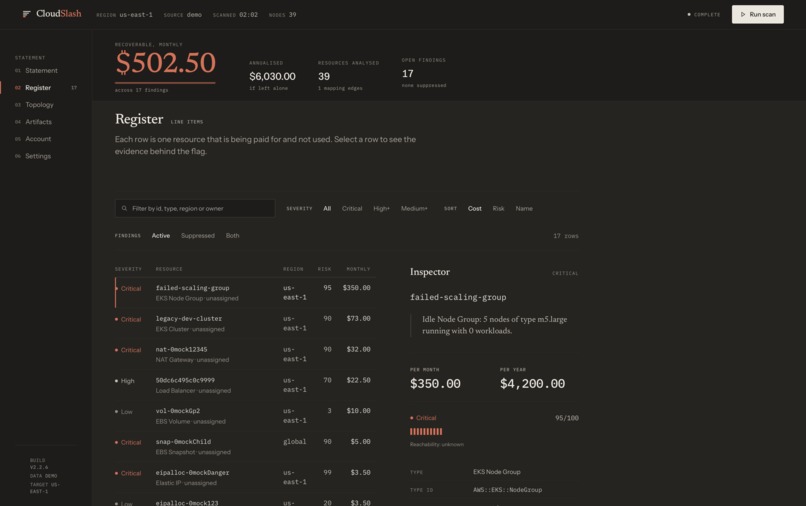The width and height of the screenshot is (806, 506).
Task: Select the legacy-dev-cluster row
Action: pos(245,323)
